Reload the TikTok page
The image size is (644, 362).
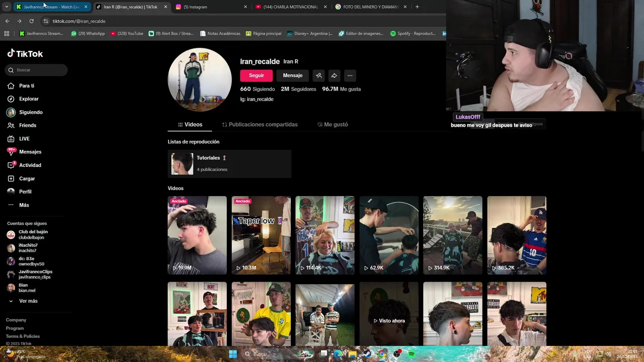click(31, 21)
